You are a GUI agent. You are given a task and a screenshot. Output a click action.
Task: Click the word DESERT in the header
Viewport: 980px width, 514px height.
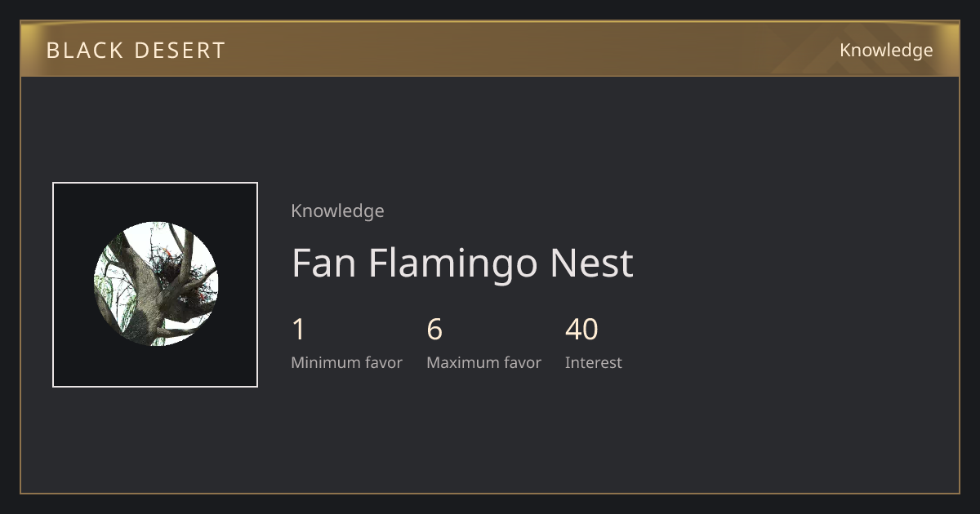pos(180,51)
